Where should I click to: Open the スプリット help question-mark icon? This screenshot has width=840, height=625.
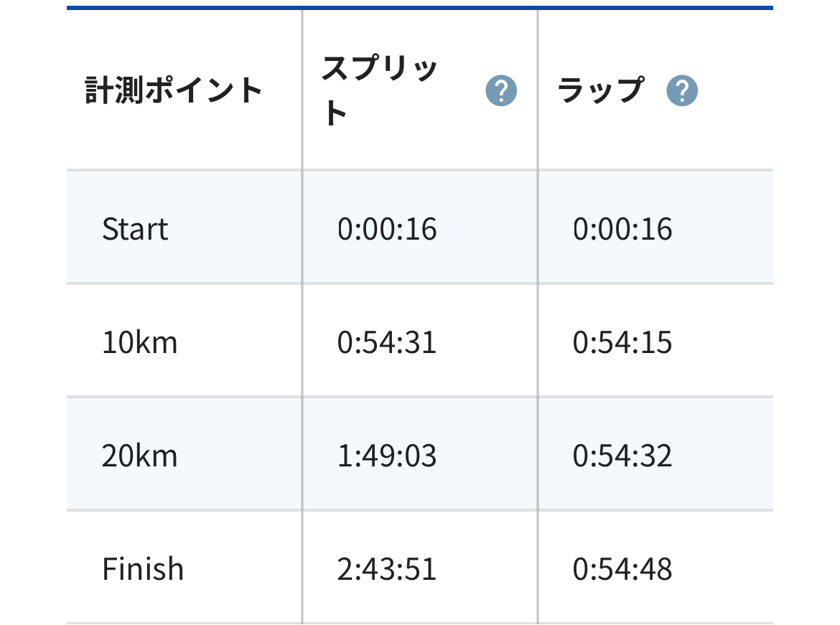[x=501, y=90]
